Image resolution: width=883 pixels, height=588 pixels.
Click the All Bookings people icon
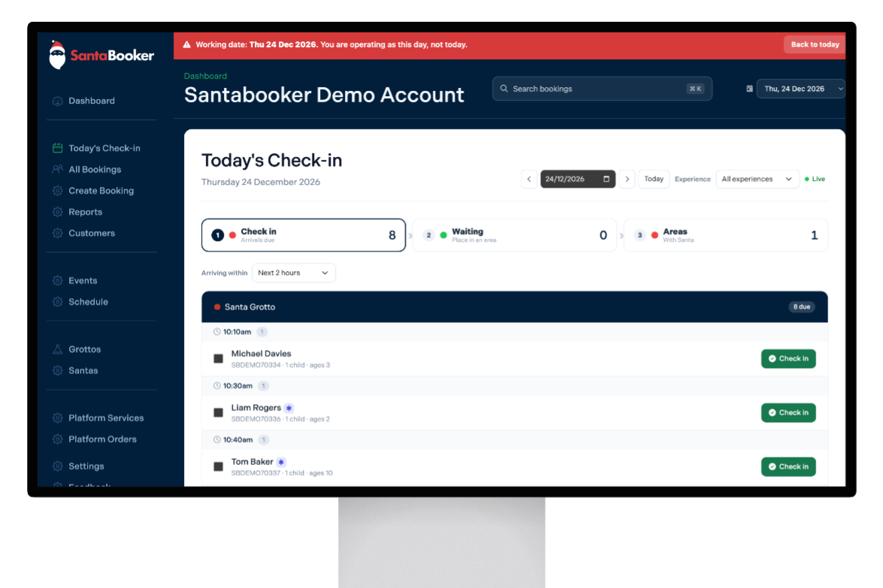(57, 170)
